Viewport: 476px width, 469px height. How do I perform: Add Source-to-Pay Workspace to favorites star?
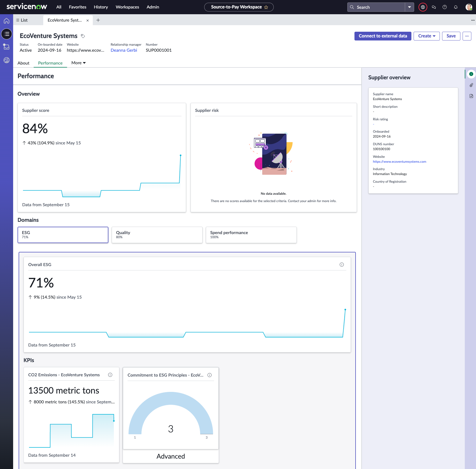click(266, 7)
